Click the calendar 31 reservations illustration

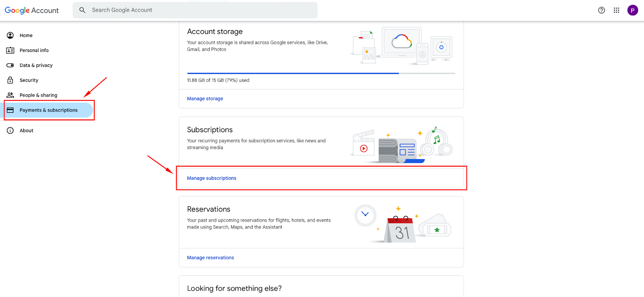coord(402,224)
